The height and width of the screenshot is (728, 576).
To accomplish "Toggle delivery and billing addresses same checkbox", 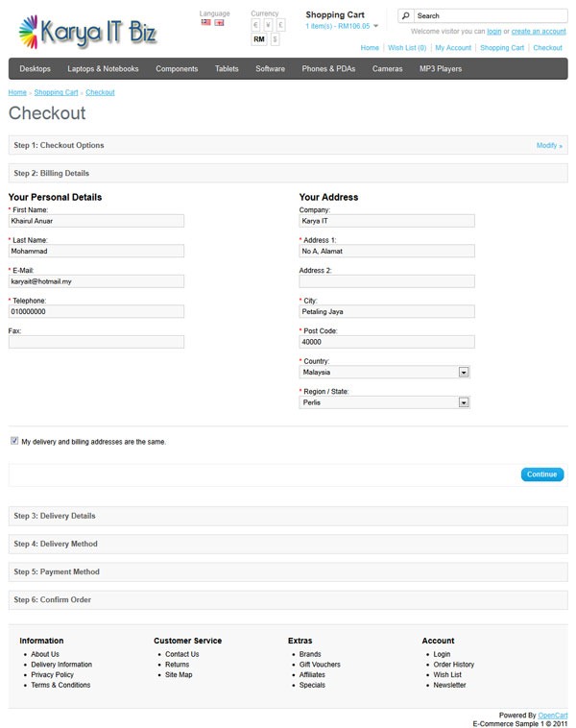I will tap(14, 441).
